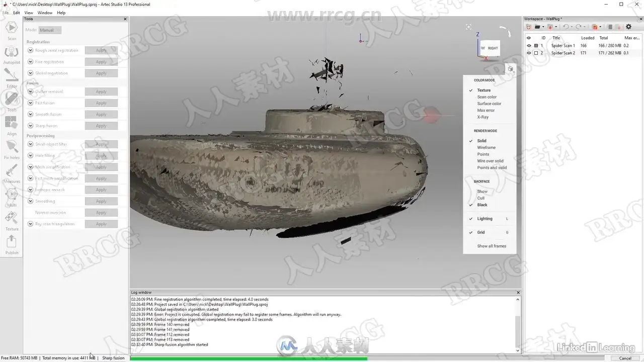Expand Hole filling settings
The width and height of the screenshot is (644, 362).
[x=31, y=155]
